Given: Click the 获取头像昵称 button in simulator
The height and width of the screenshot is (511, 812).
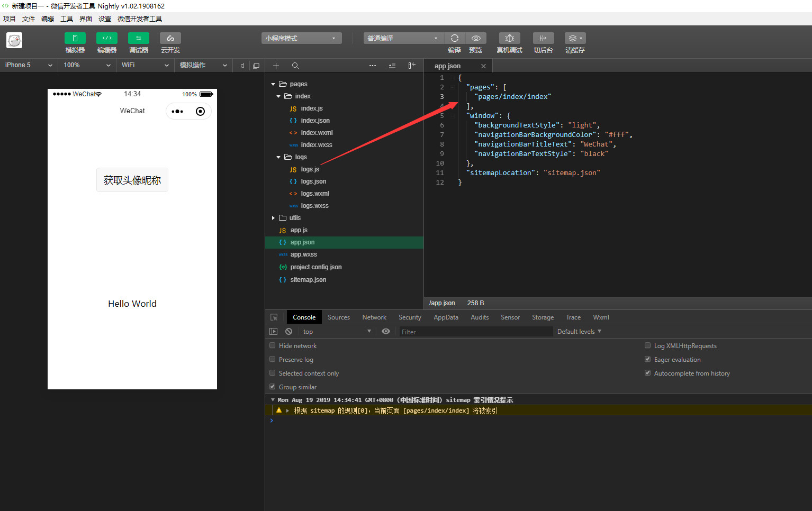Looking at the screenshot, I should point(132,180).
